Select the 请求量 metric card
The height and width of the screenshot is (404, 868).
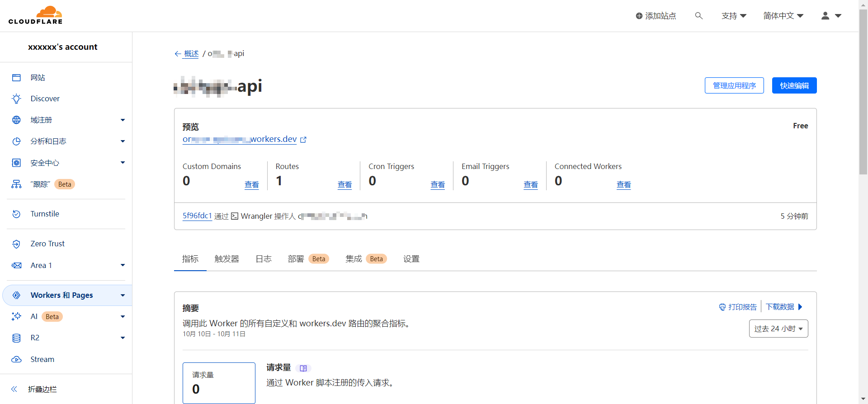[219, 383]
